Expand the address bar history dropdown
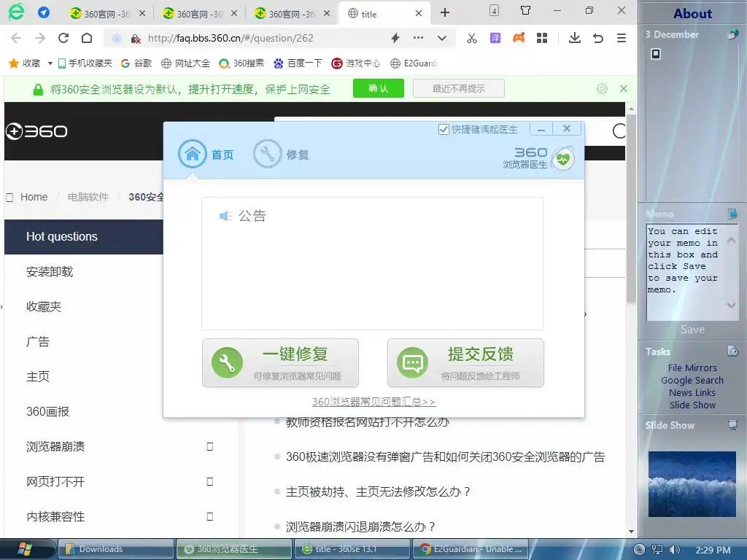The height and width of the screenshot is (560, 747). [442, 38]
